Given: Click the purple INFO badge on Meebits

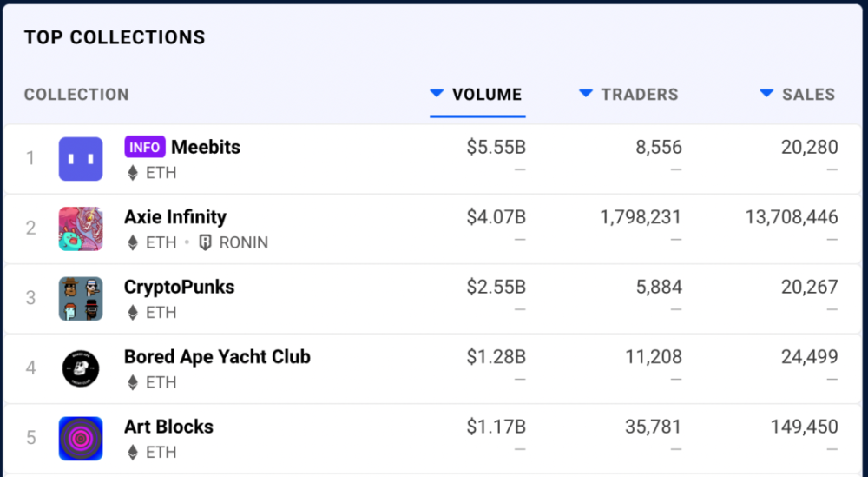Looking at the screenshot, I should pos(144,147).
